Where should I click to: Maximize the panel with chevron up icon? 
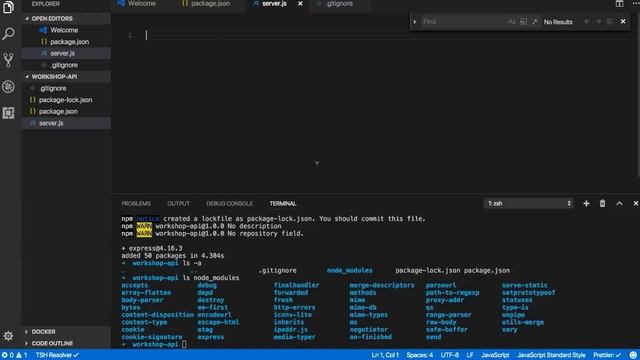(x=619, y=203)
